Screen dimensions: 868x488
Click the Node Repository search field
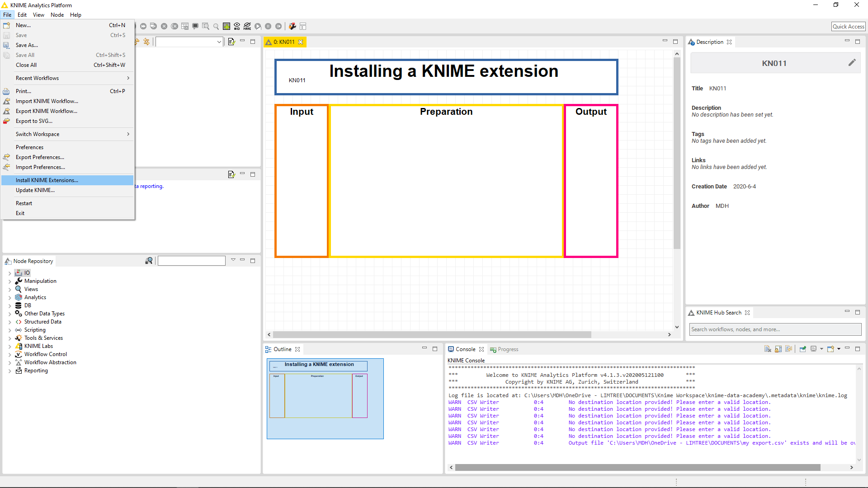tap(192, 261)
